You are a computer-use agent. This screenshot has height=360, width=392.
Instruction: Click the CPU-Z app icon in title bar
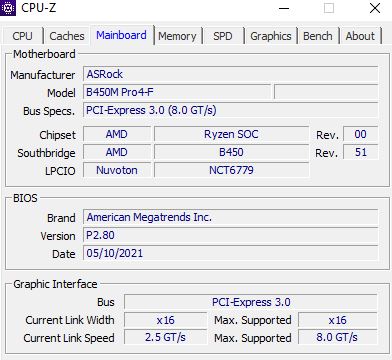(7, 7)
